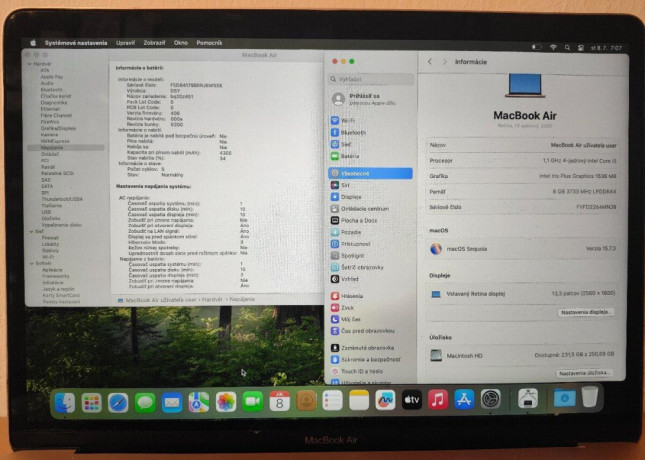This screenshot has height=460, width=645.
Task: Go forward using the right chevron
Action: tap(445, 62)
